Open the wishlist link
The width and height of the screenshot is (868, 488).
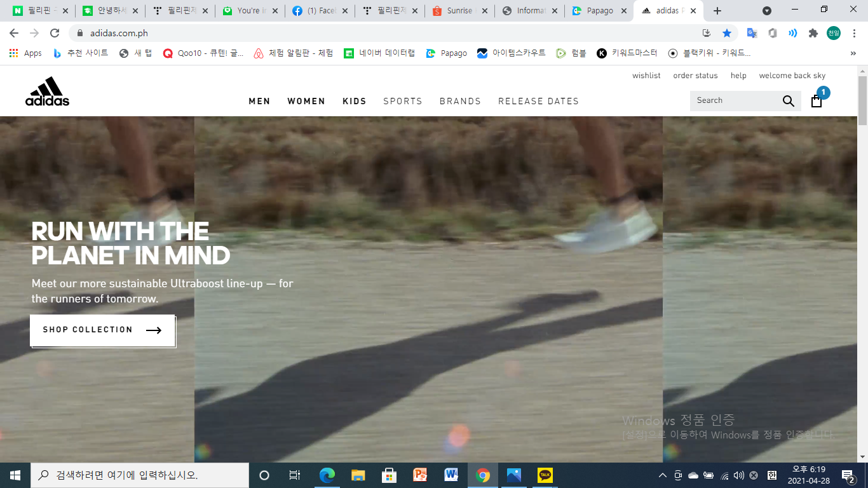[646, 76]
